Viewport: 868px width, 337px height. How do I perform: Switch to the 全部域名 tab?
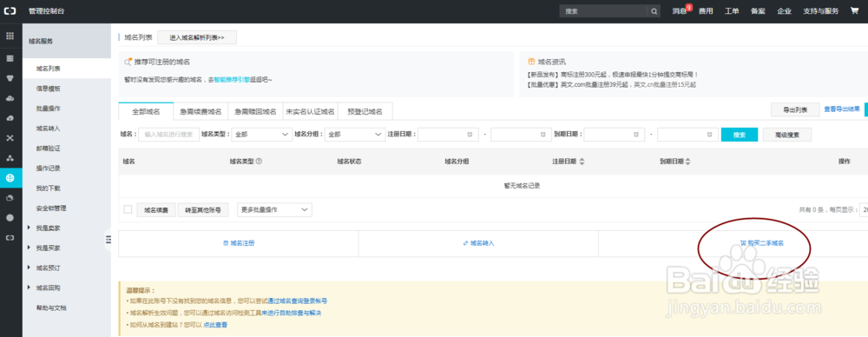(146, 111)
